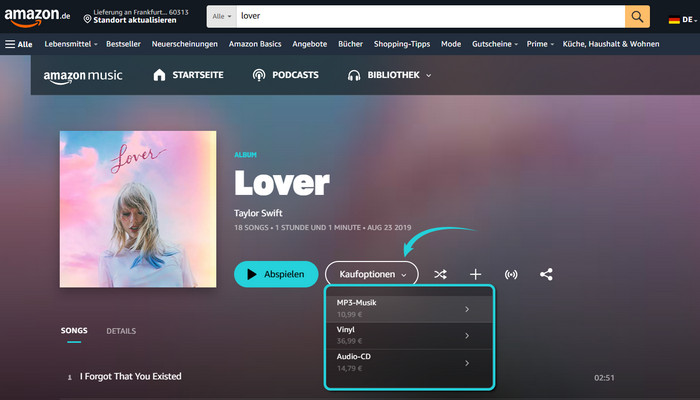Screen dimensions: 700x400
Task: Open Angebote link
Action: [x=309, y=44]
